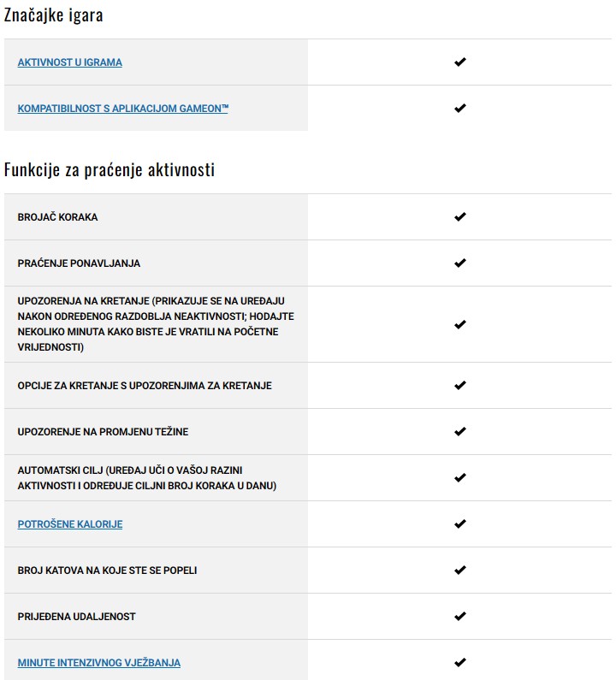
Task: Click the Funkcije za praćenje aktivnosti heading
Action: (109, 170)
